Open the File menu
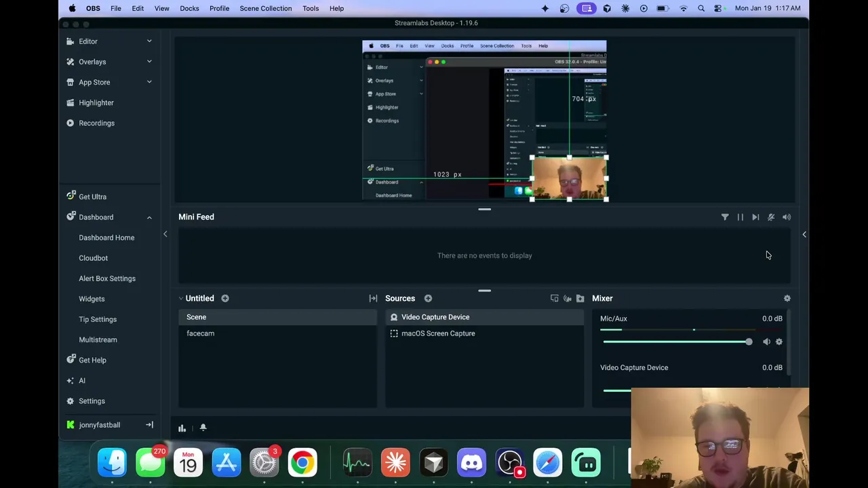Viewport: 868px width, 488px height. tap(116, 8)
